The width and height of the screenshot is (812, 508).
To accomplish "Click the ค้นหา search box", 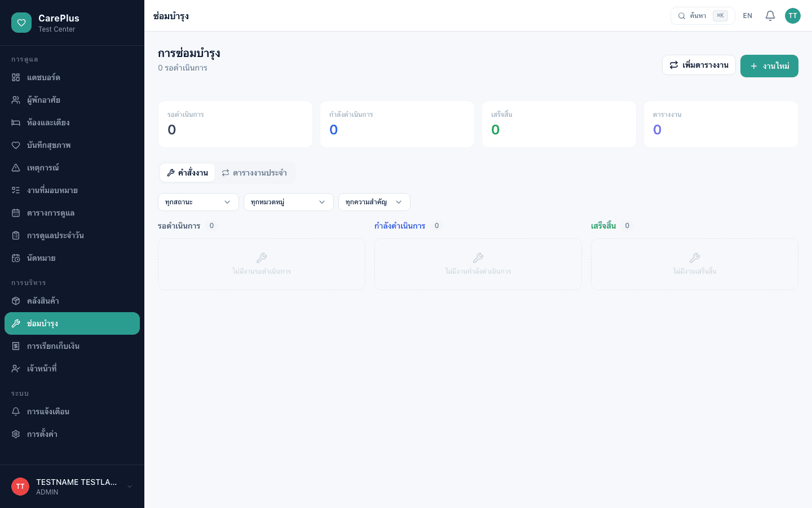I will point(703,16).
